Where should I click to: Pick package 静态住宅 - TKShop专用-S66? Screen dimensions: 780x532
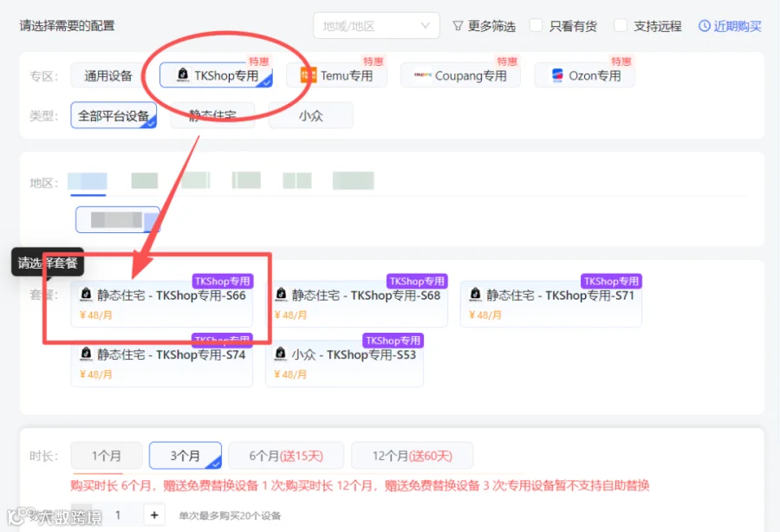(162, 304)
